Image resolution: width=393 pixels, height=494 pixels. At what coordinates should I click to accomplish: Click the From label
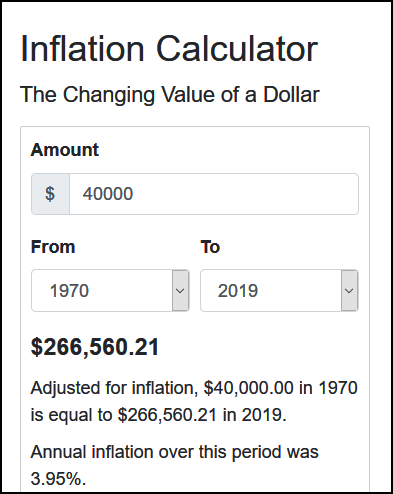point(53,247)
